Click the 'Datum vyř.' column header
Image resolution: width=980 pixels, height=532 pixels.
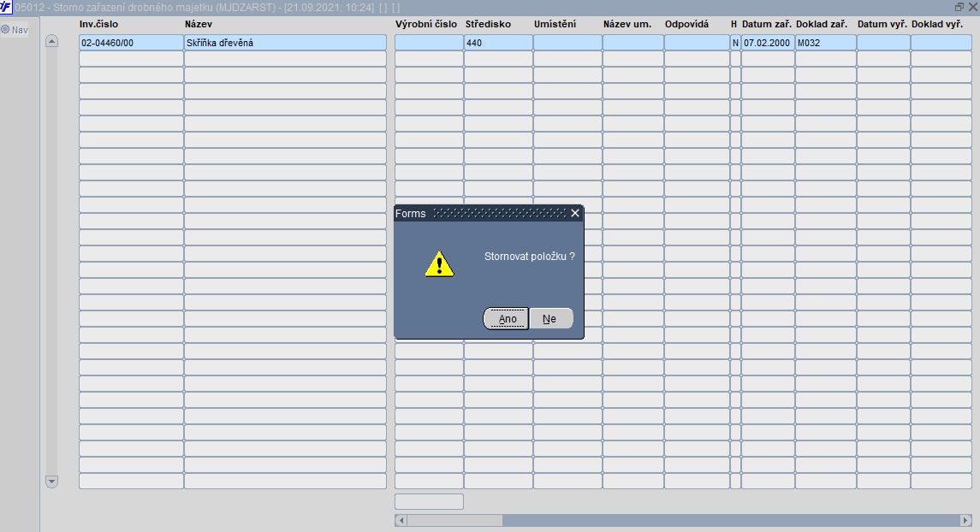(882, 24)
